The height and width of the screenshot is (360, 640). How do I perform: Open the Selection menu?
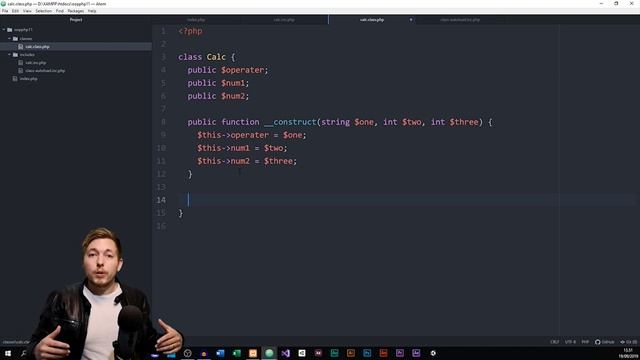pyautogui.click(x=43, y=11)
